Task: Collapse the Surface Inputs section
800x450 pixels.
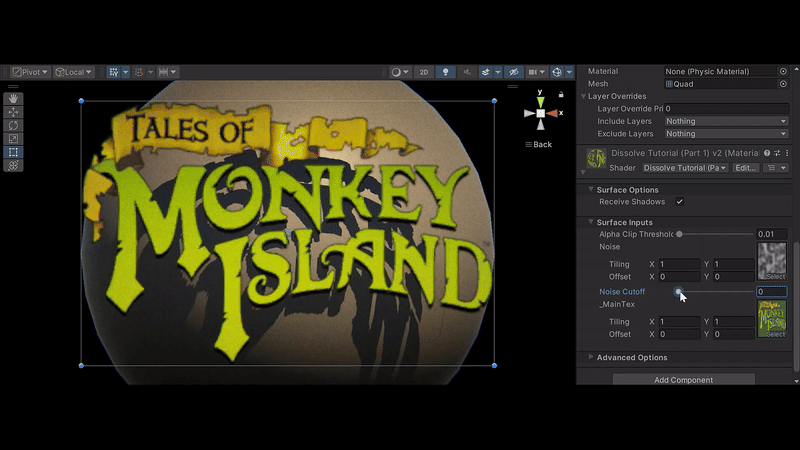Action: click(x=591, y=222)
